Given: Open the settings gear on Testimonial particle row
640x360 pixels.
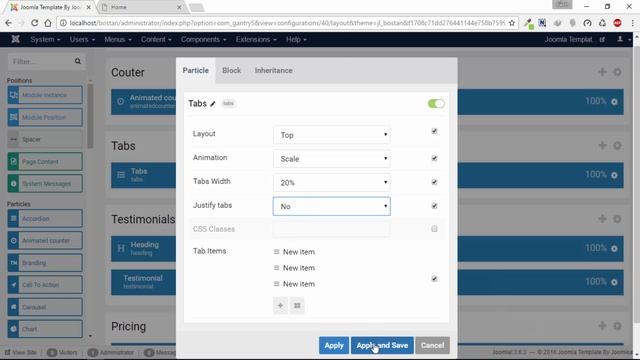Looking at the screenshot, I should [614, 282].
